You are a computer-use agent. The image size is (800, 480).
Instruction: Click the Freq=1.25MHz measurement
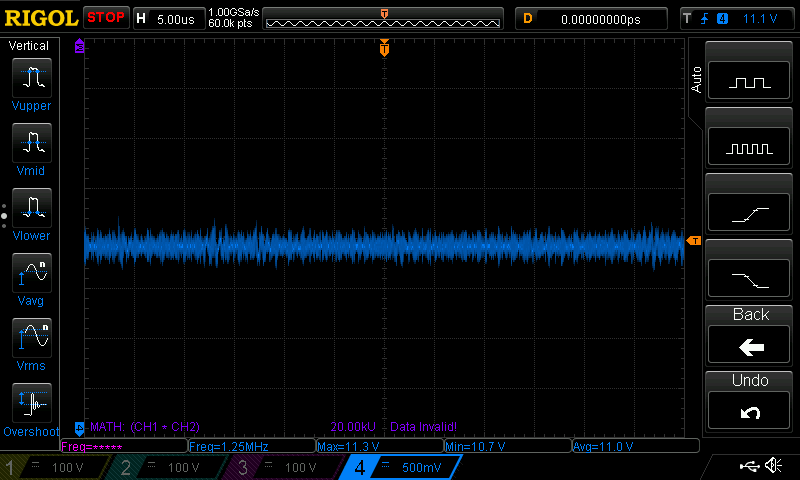click(252, 446)
